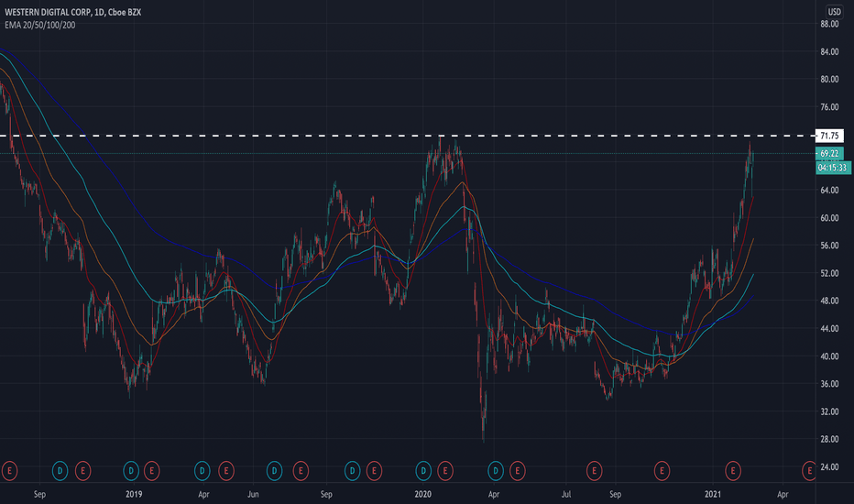Click the 76.00 price axis label

tap(829, 107)
